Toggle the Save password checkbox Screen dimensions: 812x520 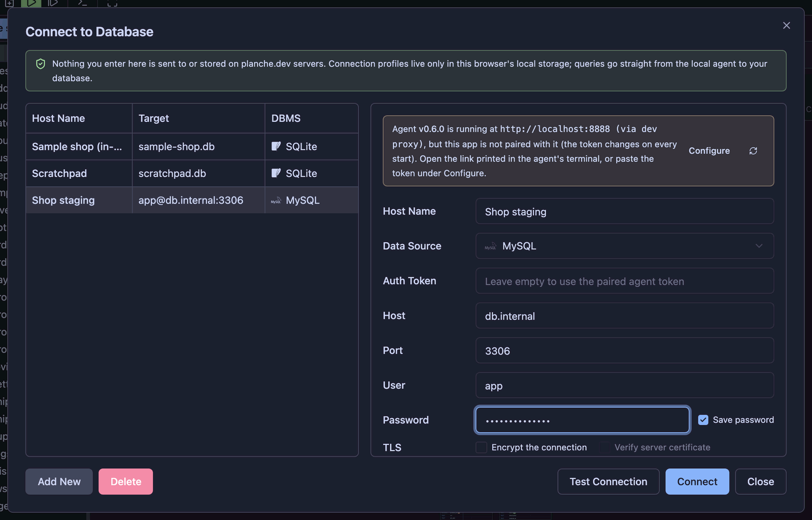click(703, 420)
